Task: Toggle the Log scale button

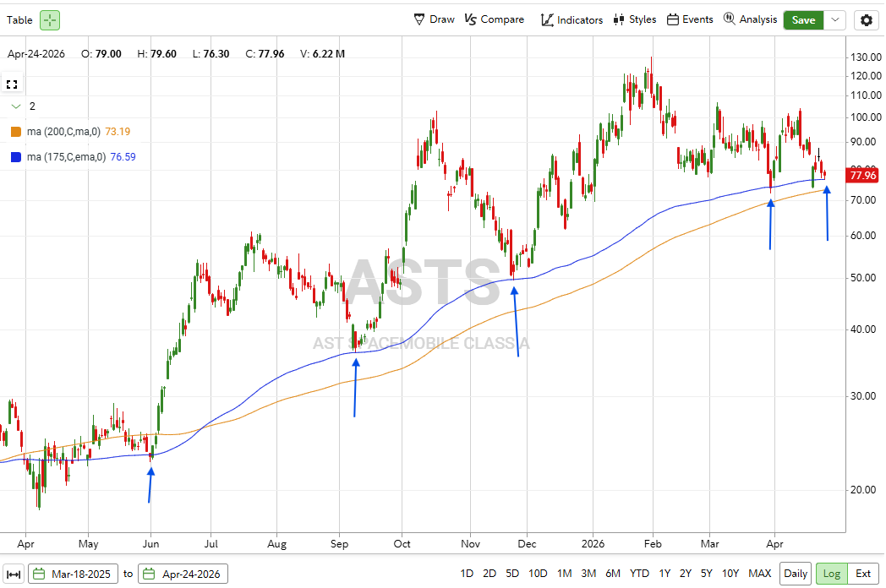Action: (831, 574)
